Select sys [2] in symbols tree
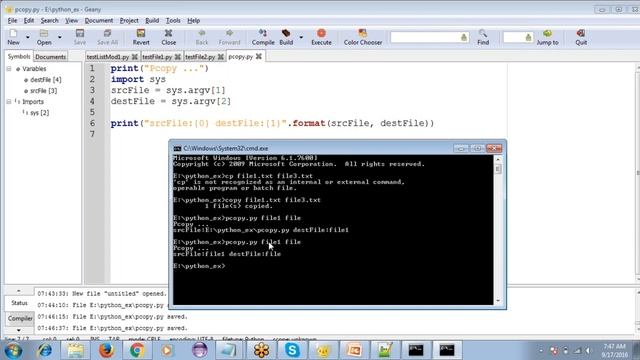Screen dimensions: 640x360 [39, 113]
